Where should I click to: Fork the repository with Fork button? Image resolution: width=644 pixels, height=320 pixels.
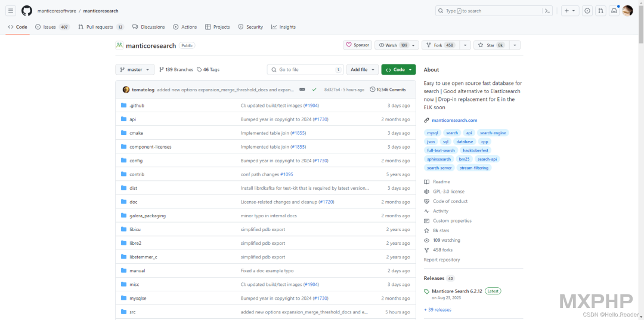coord(441,45)
